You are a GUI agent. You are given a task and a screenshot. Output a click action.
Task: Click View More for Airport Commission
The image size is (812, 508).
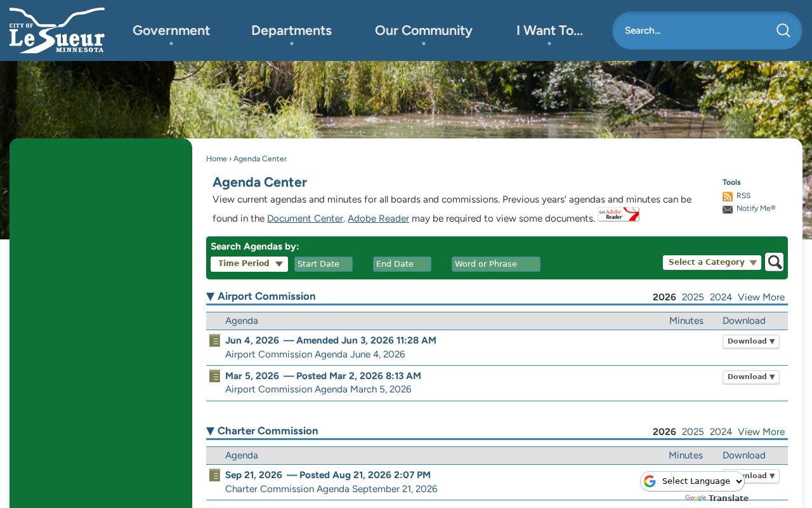coord(761,297)
